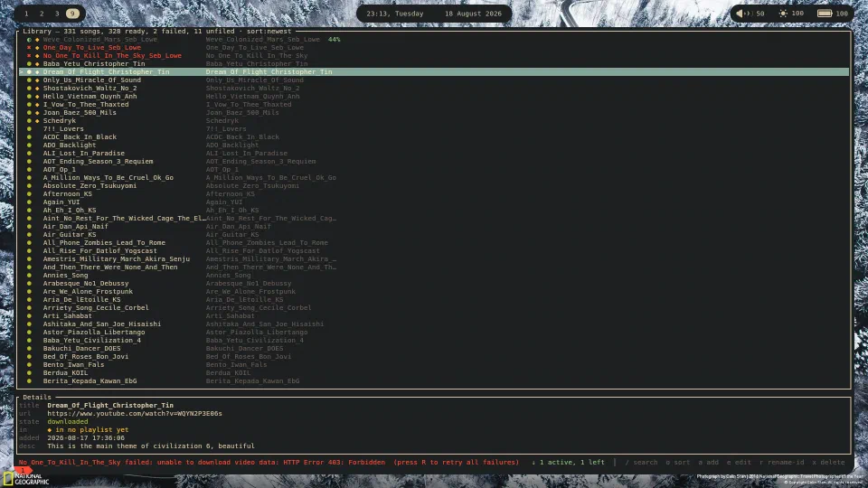Select the highlighted Dream_Of_Flight_Christopher_Tin library row

click(x=434, y=72)
